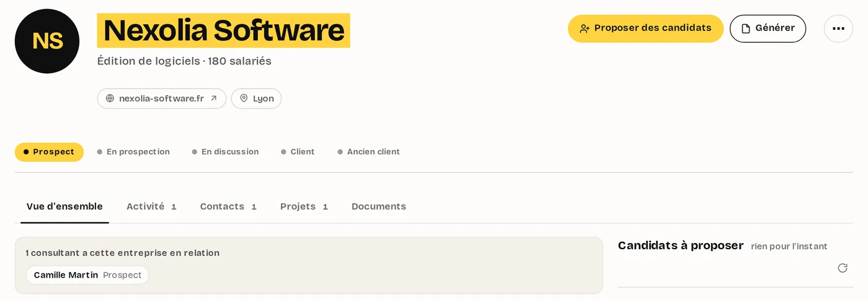Image resolution: width=868 pixels, height=300 pixels.
Task: Switch to the Activité tab
Action: (151, 206)
